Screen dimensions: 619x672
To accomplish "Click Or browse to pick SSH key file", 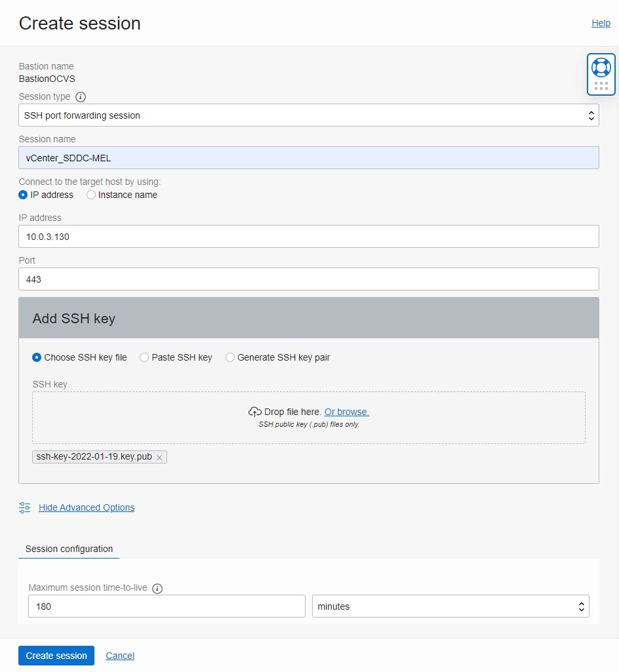I will (x=346, y=411).
